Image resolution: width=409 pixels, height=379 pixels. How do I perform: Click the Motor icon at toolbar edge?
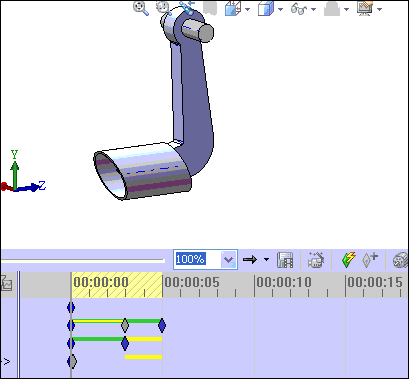click(400, 260)
